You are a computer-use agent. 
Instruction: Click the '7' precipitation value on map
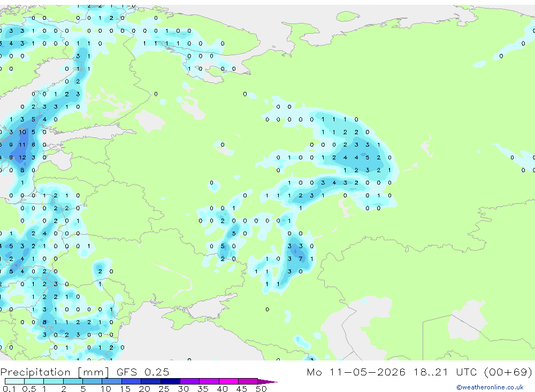coord(301,259)
